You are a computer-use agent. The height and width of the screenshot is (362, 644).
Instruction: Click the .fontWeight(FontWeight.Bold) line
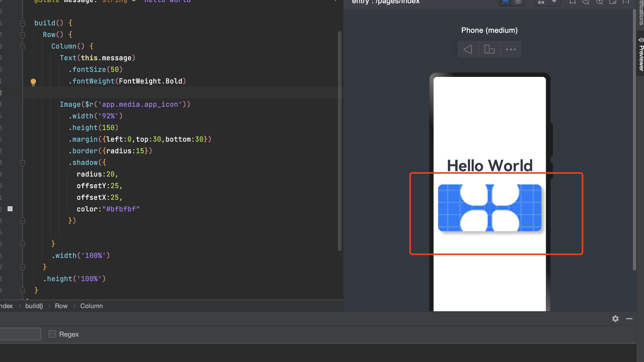point(127,81)
